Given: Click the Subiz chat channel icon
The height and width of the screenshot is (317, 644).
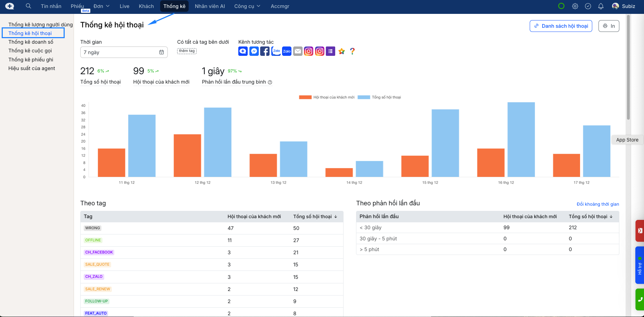Looking at the screenshot, I should (243, 51).
